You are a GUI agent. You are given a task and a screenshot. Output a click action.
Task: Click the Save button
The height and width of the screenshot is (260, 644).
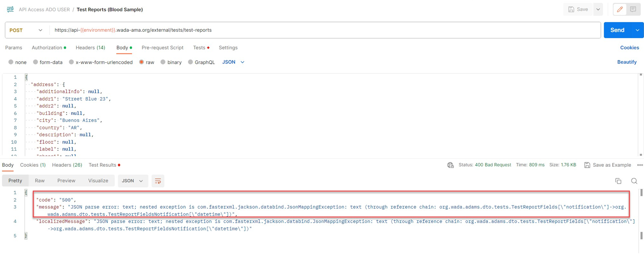(x=578, y=9)
